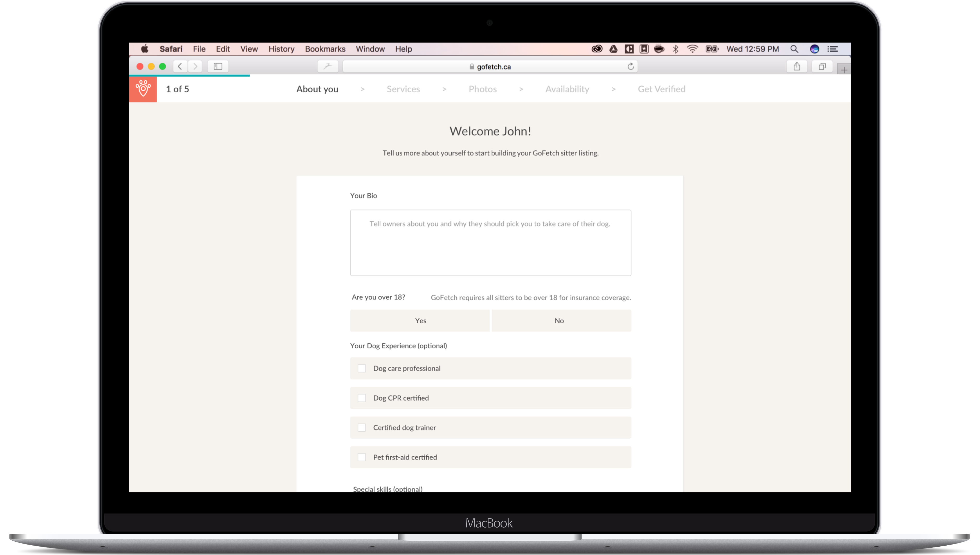Screen dimensions: 980x555
Task: Open the Apple menu
Action: coord(145,49)
